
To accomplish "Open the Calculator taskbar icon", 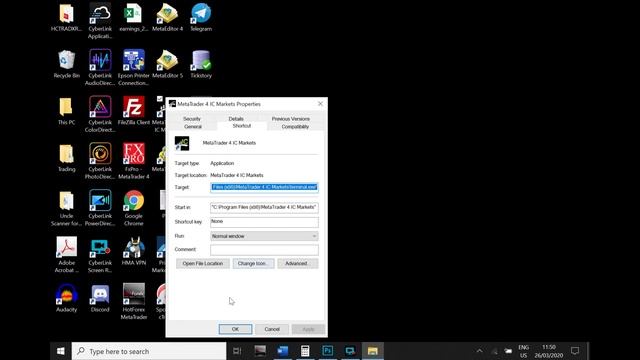I will (x=304, y=351).
